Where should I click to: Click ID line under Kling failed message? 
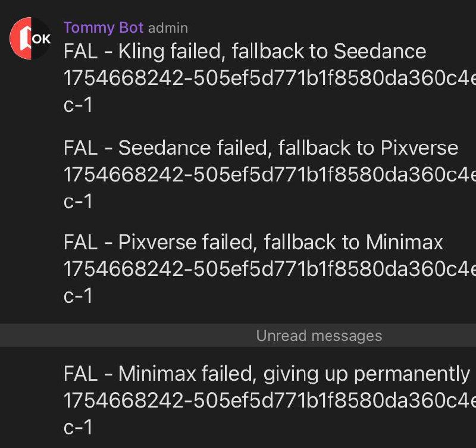(269, 79)
